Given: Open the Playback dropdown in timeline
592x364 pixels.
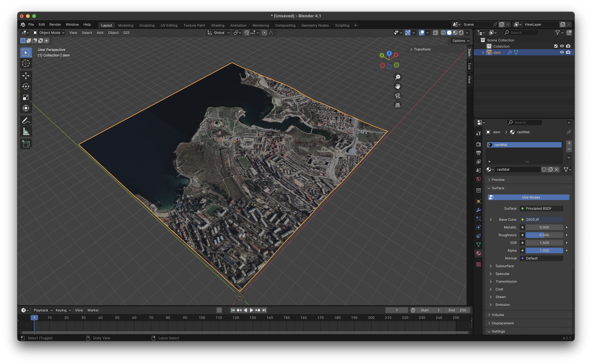Looking at the screenshot, I should 43,310.
